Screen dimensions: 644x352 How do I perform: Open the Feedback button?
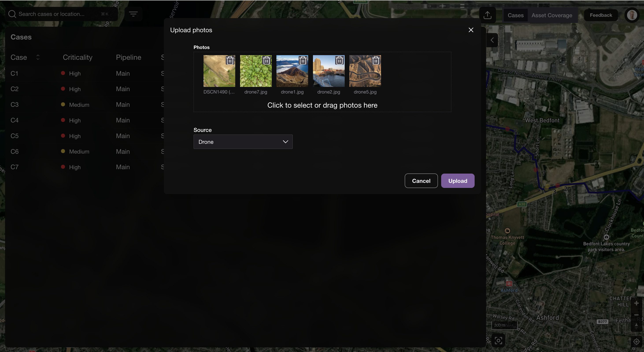coord(601,15)
